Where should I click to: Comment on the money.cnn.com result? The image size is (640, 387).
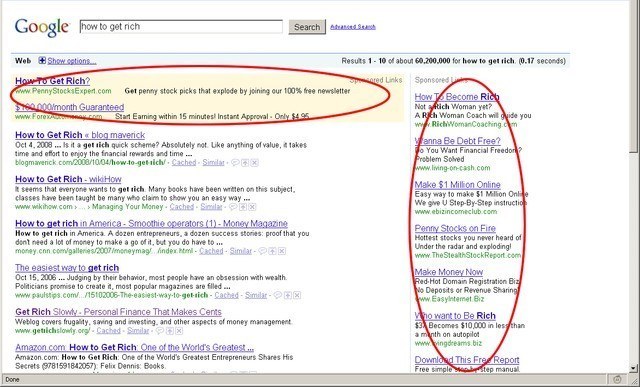click(262, 251)
